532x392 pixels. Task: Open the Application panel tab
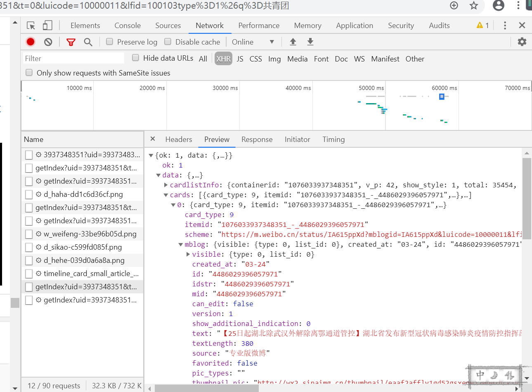(355, 26)
